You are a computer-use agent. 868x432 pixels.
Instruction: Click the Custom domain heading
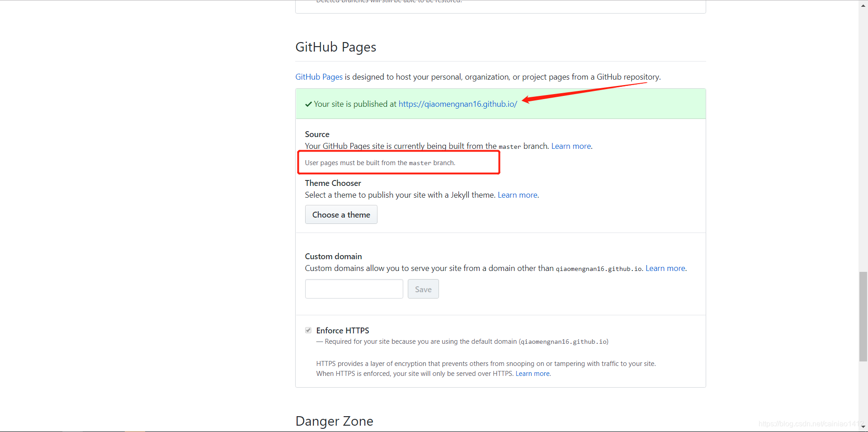coord(333,256)
